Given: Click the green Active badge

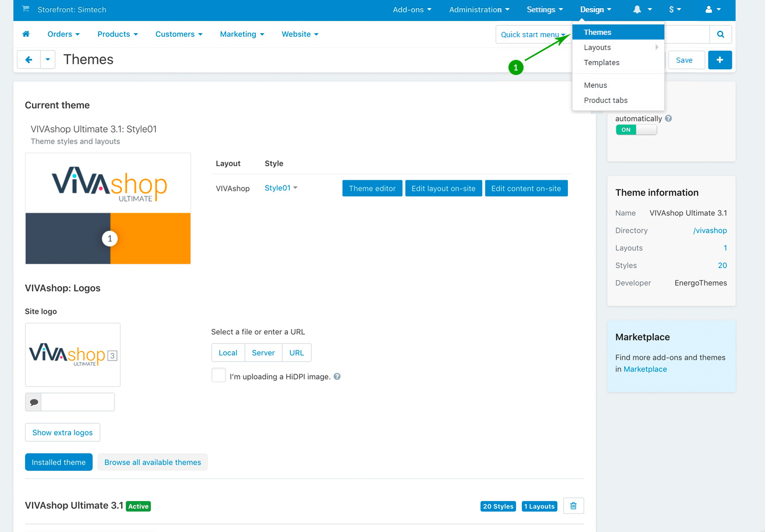Looking at the screenshot, I should pyautogui.click(x=138, y=506).
